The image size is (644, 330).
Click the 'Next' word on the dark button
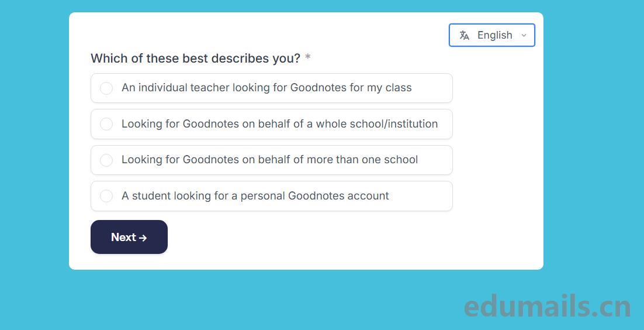coord(123,237)
